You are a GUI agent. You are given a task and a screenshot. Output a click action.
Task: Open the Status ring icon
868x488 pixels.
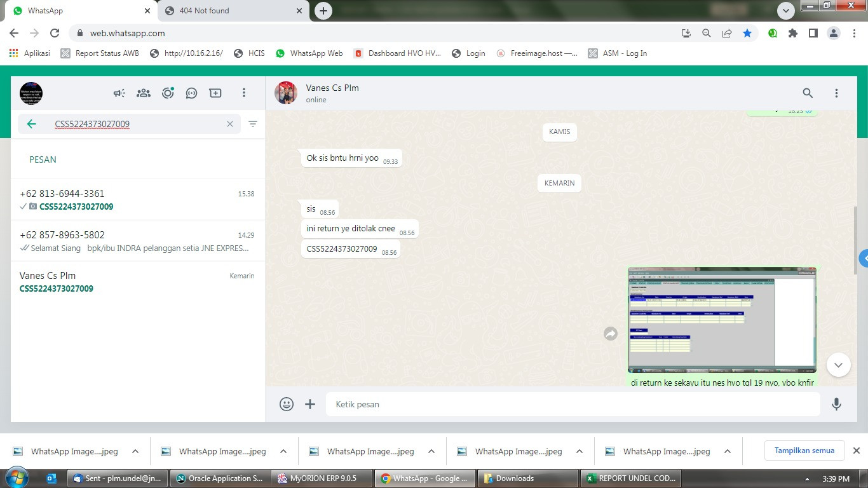tap(168, 93)
